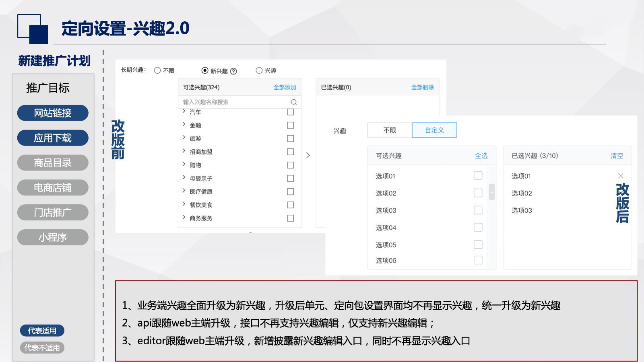Click the 已选兴趣(0) header text
644x362 pixels.
[x=336, y=87]
